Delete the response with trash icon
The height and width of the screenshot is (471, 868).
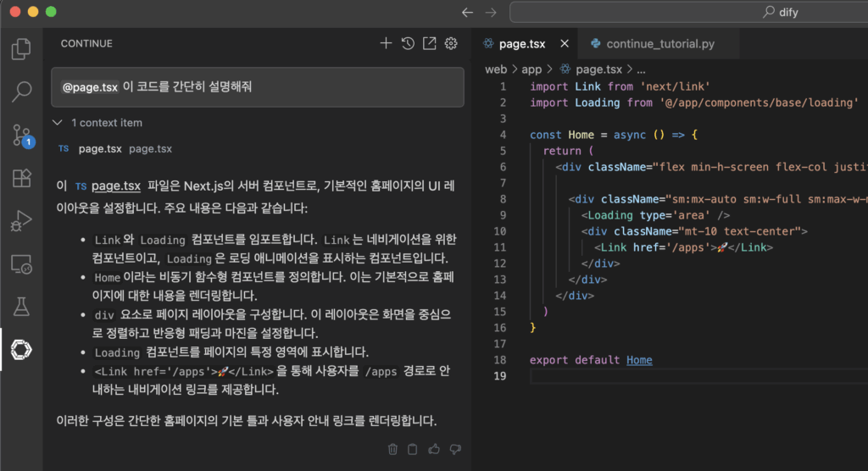click(x=392, y=449)
